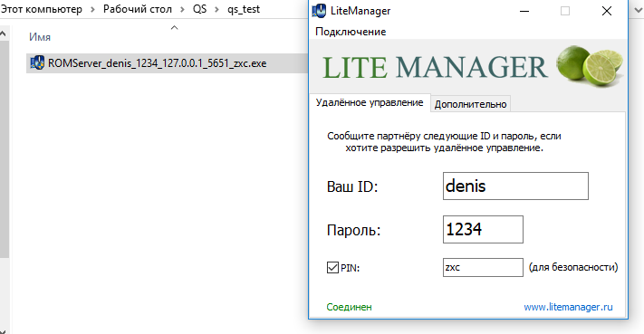
Task: Click the Explorer navigation pane scrollbar thumb
Action: [5, 149]
